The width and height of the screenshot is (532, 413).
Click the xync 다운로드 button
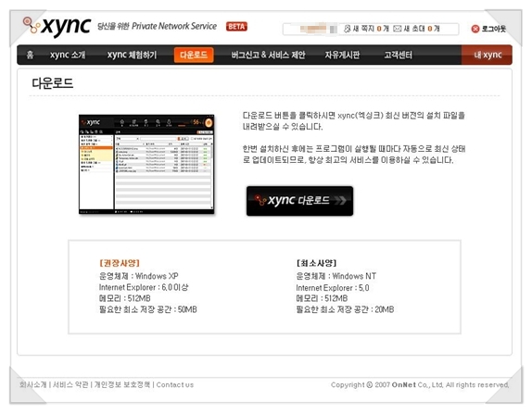point(299,201)
